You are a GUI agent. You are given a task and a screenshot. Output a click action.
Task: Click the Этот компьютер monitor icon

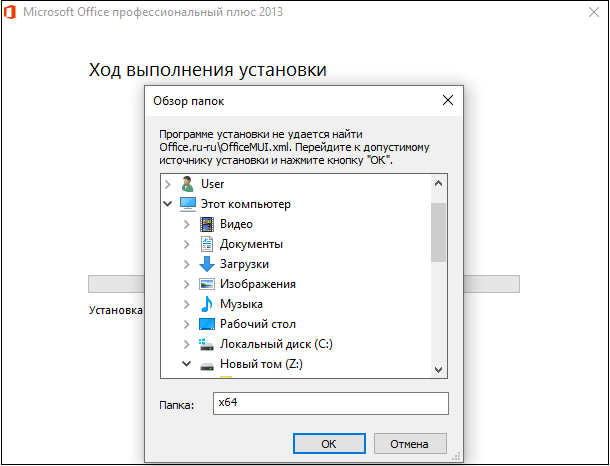188,204
